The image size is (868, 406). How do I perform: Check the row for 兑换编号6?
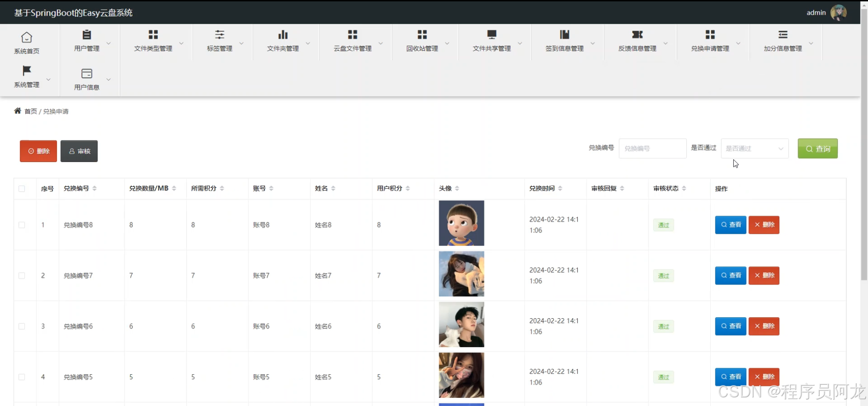[x=22, y=326]
